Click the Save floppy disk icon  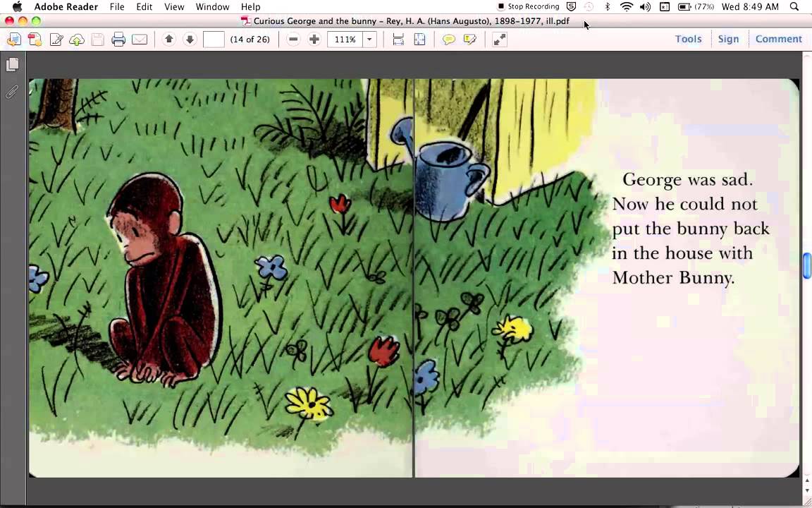97,40
